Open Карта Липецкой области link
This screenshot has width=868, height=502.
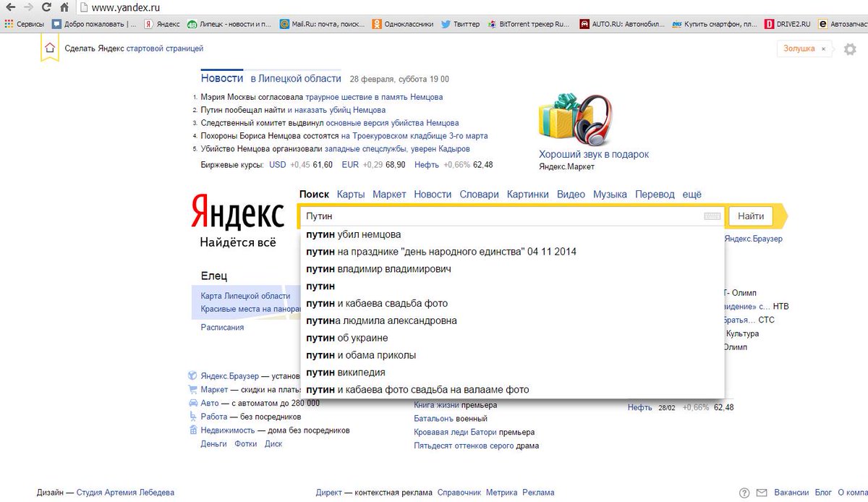pos(245,296)
